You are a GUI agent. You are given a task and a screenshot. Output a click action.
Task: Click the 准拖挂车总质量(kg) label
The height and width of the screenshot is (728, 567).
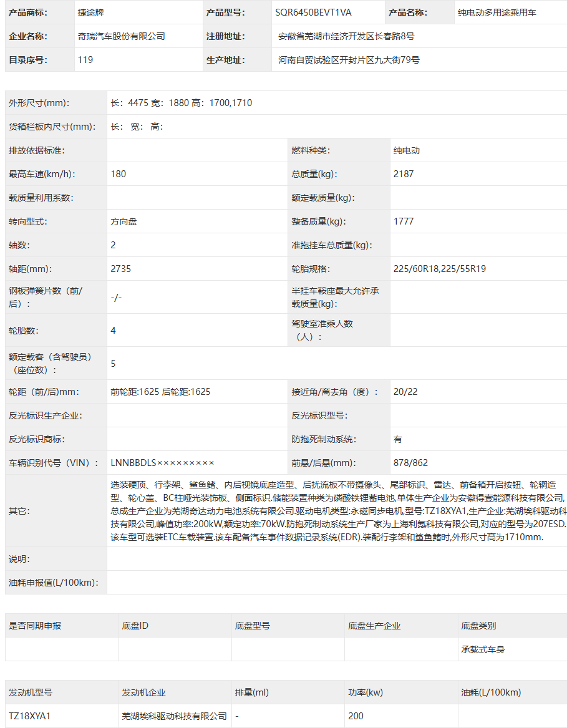[x=332, y=245]
